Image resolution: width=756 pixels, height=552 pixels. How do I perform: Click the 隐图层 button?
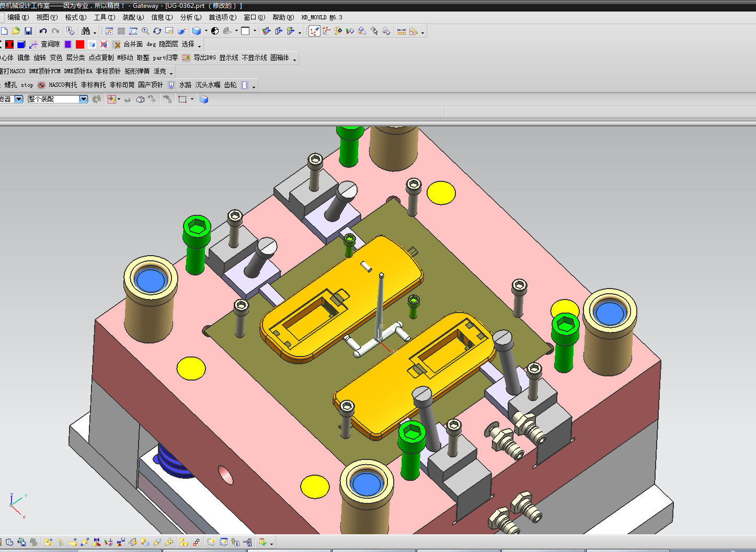[168, 44]
